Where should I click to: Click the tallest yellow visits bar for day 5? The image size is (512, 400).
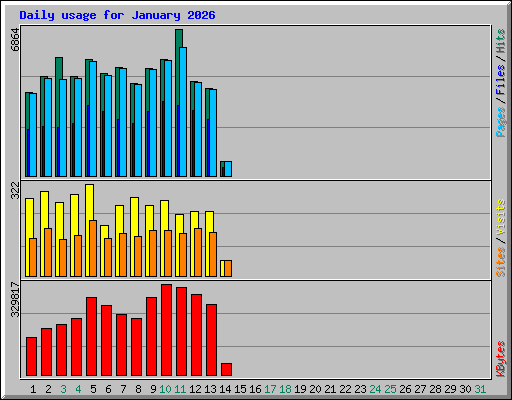pyautogui.click(x=89, y=202)
